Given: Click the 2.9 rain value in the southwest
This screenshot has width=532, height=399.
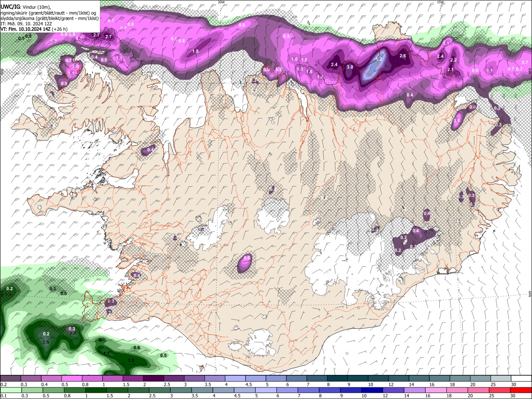Looking at the screenshot, I should (x=46, y=342).
